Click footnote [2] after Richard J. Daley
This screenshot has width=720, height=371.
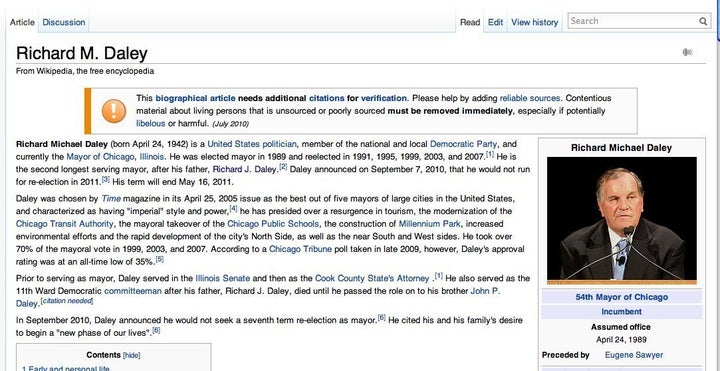(x=283, y=167)
